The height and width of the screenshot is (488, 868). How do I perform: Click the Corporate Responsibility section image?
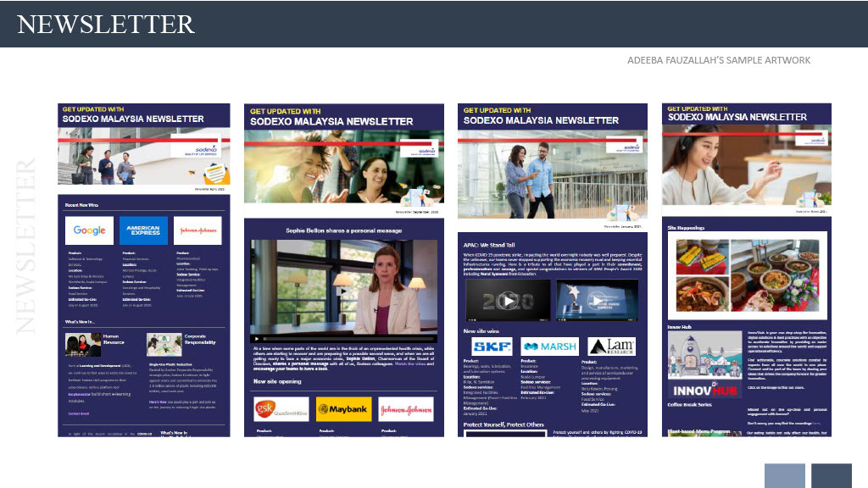pos(164,343)
